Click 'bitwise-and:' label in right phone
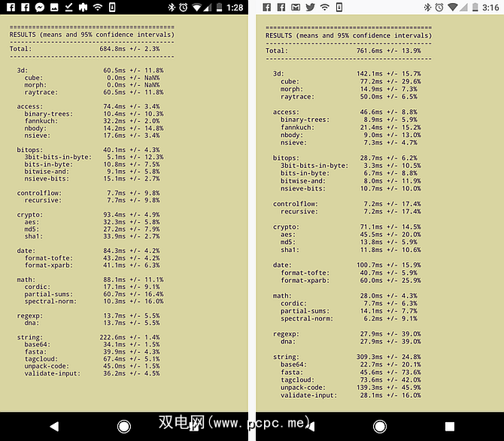 pyautogui.click(x=303, y=181)
